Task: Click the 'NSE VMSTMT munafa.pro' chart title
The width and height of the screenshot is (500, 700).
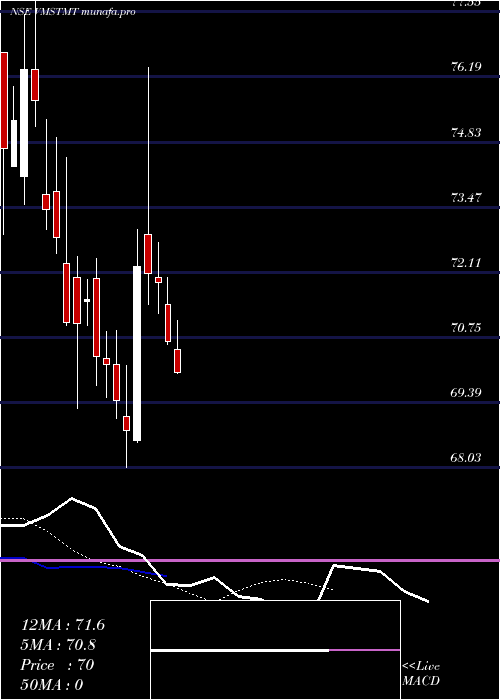Action: [73, 12]
